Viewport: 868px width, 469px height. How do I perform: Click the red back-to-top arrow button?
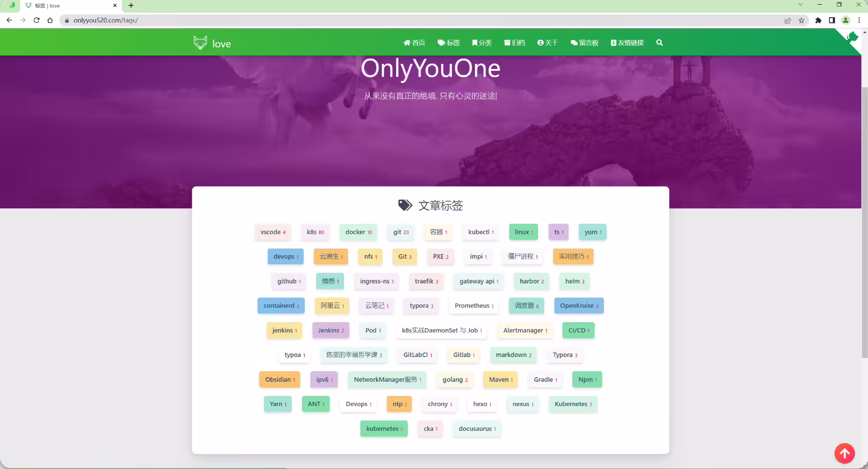pos(844,453)
